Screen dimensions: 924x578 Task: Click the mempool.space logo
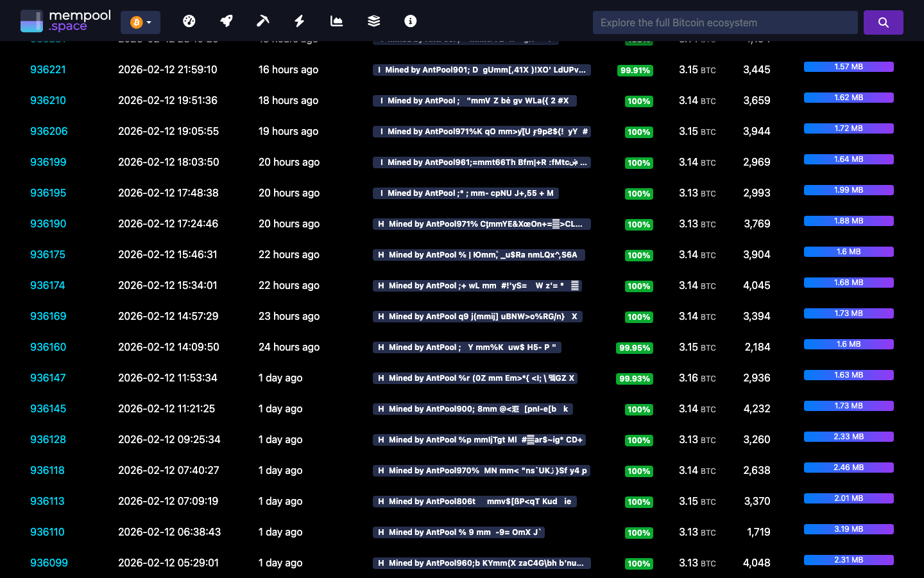click(x=66, y=20)
